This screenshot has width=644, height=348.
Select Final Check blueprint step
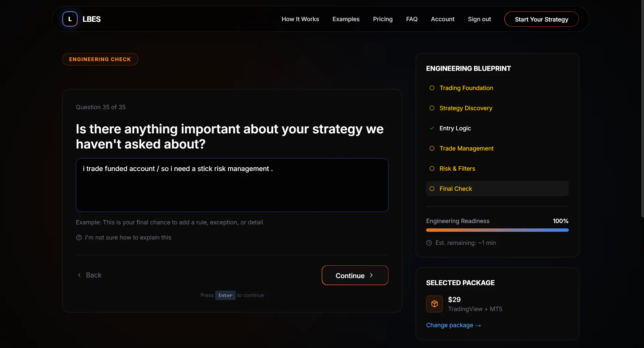[497, 189]
